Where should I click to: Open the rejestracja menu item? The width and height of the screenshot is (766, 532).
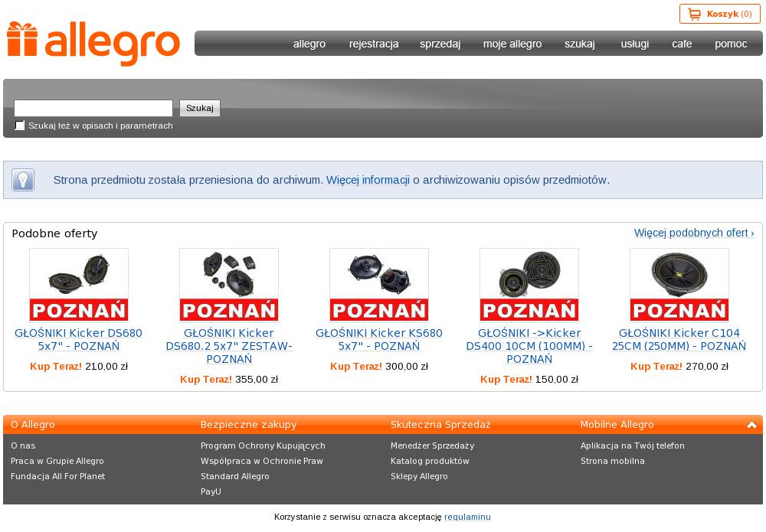click(374, 44)
